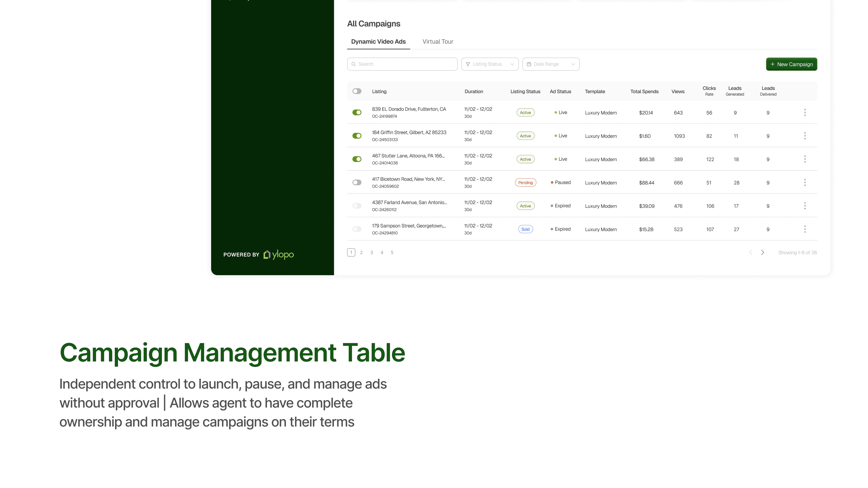Open the row actions for 179 Sampson Street

[x=805, y=229]
